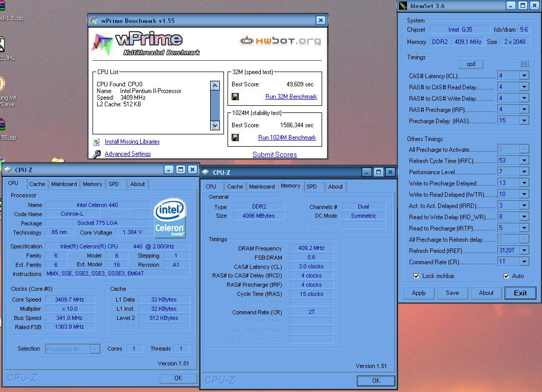
Task: Click the wPrime logo image
Action: coord(146,44)
